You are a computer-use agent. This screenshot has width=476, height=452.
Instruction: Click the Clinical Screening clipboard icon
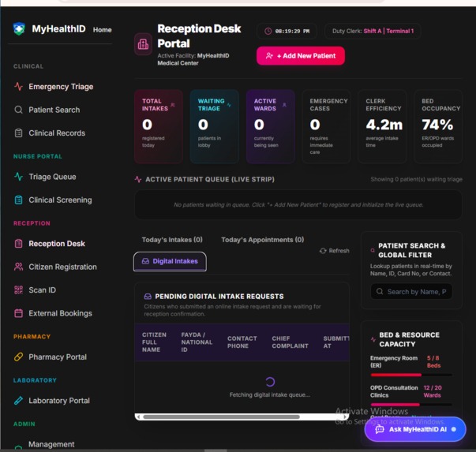[x=18, y=200]
